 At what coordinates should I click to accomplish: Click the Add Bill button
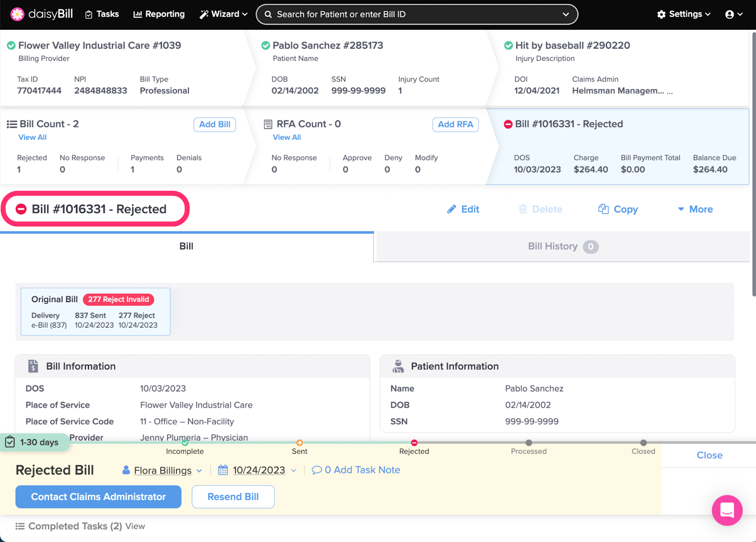[x=215, y=124]
